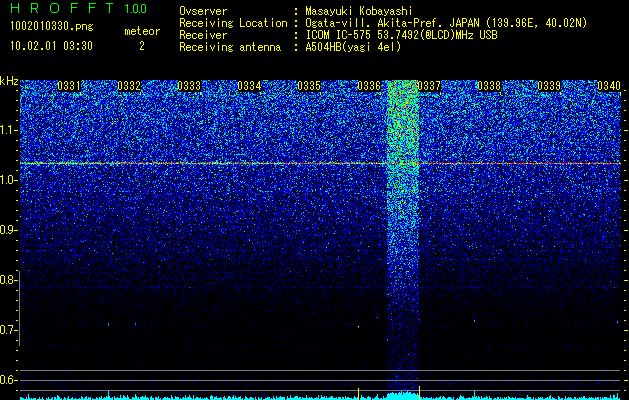Image resolution: width=629 pixels, height=400 pixels.
Task: Click the 0.8 kHz axis label
Action: click(8, 280)
